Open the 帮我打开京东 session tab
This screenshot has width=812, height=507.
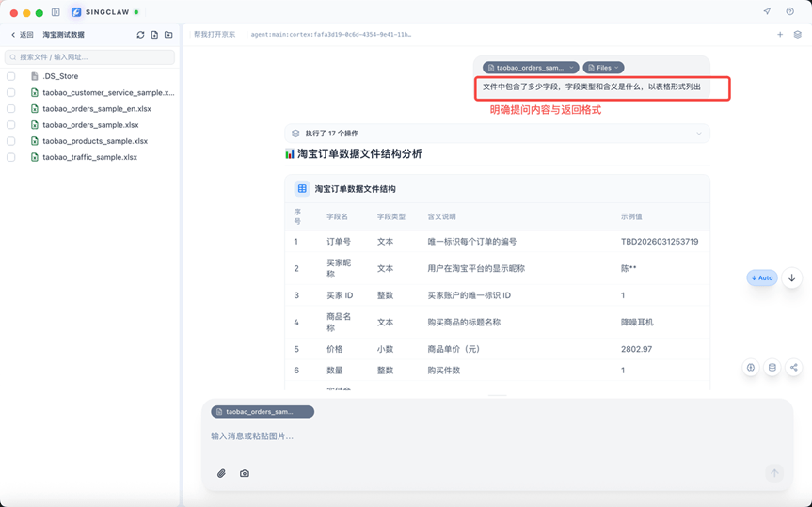(215, 35)
